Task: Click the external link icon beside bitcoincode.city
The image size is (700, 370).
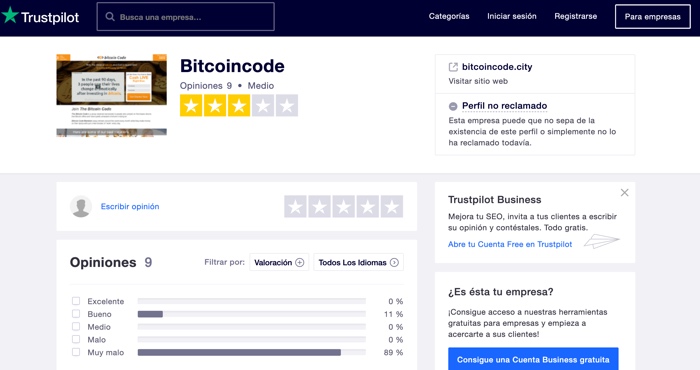Action: 453,67
